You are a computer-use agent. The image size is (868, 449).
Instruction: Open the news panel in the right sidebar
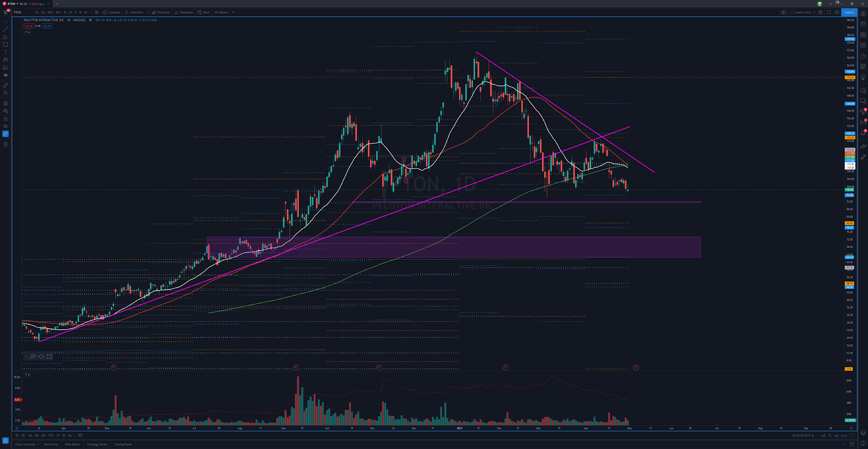coord(863,35)
